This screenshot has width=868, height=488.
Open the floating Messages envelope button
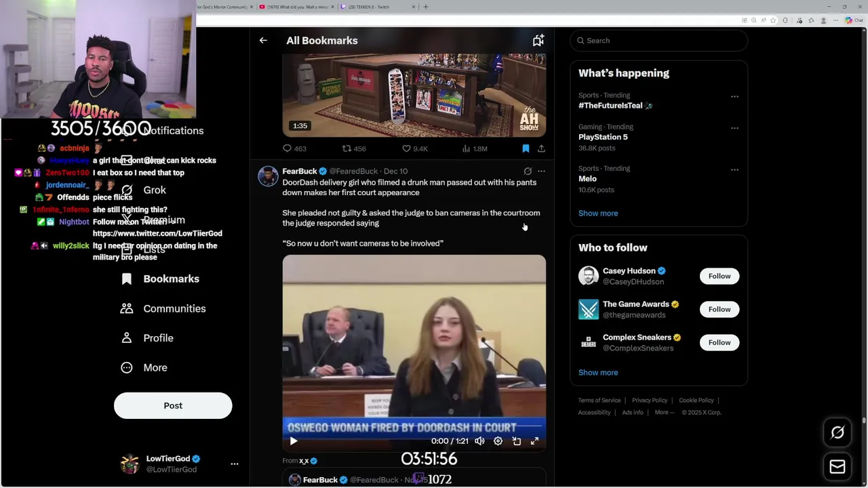(x=837, y=467)
